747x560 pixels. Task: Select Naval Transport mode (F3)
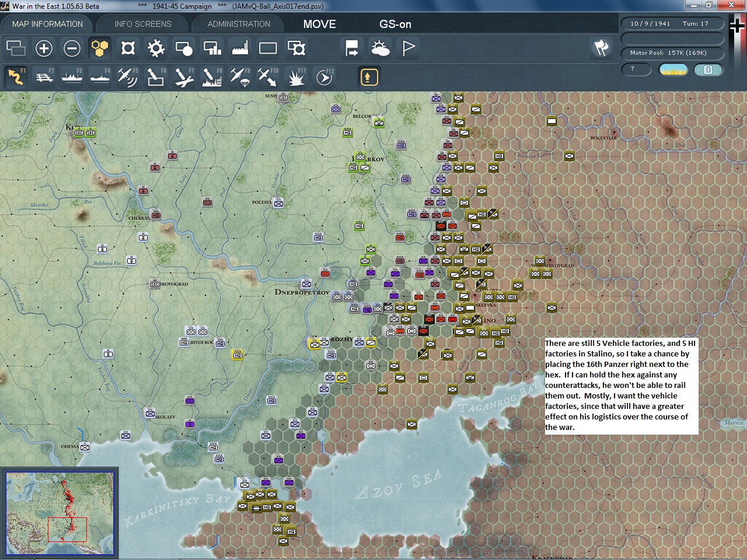tap(72, 76)
